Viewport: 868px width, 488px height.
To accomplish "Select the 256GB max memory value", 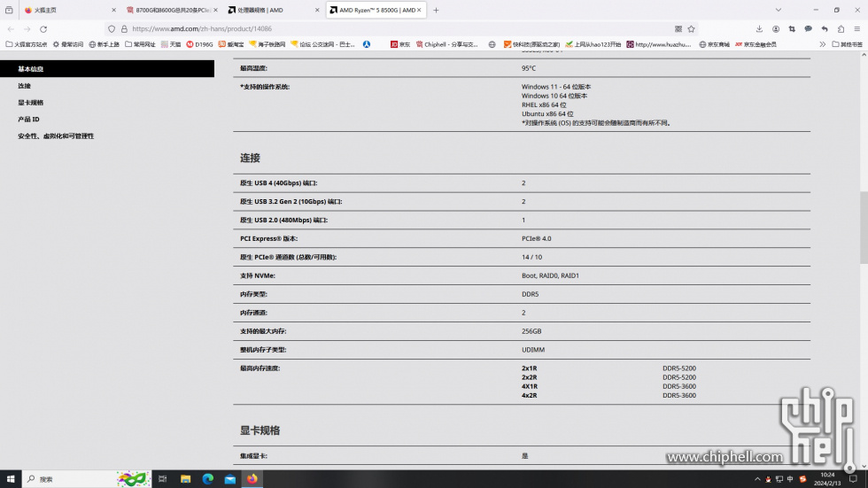I will click(x=531, y=331).
